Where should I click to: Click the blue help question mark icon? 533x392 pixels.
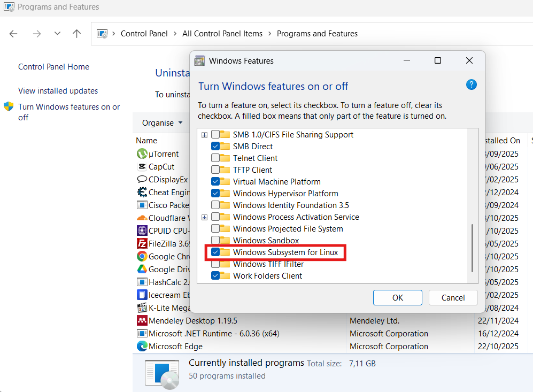(471, 84)
